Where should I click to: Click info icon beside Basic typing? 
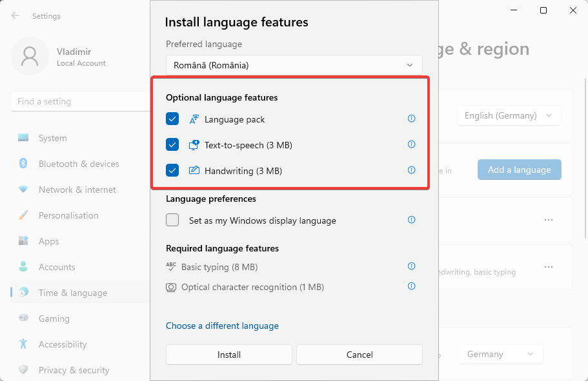(411, 266)
